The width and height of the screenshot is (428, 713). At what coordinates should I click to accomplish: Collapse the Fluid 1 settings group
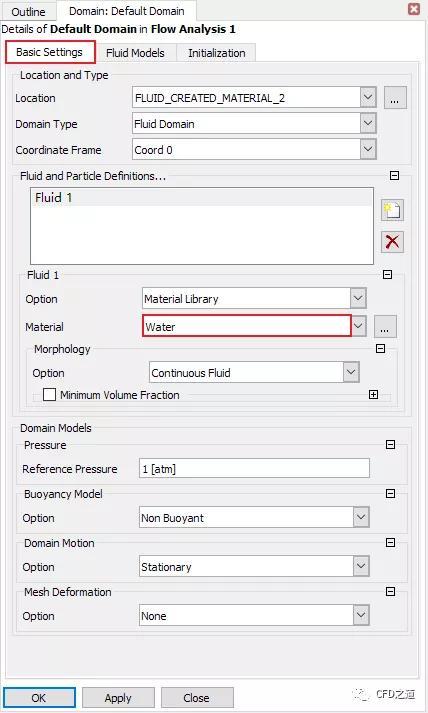point(387,275)
